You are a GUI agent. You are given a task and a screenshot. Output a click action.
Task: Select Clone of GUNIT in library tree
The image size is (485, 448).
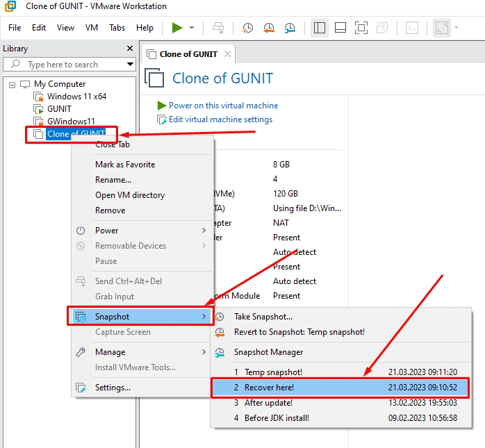[76, 133]
